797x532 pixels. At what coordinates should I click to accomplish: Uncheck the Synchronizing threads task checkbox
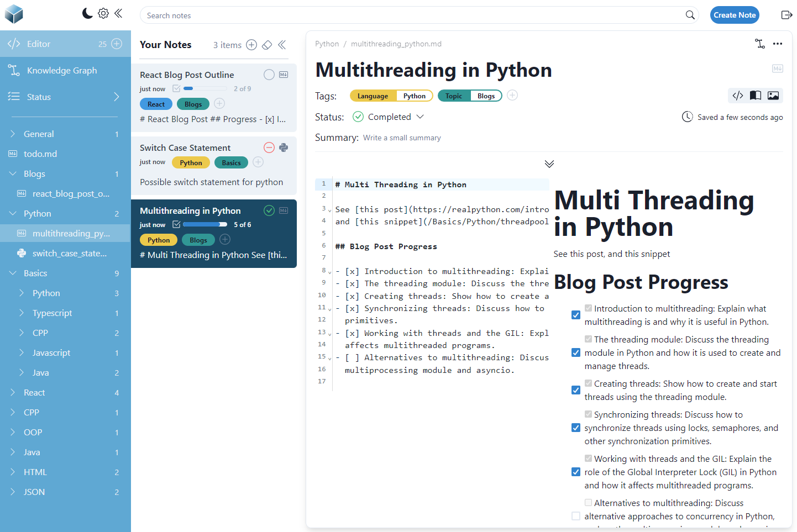pos(576,428)
